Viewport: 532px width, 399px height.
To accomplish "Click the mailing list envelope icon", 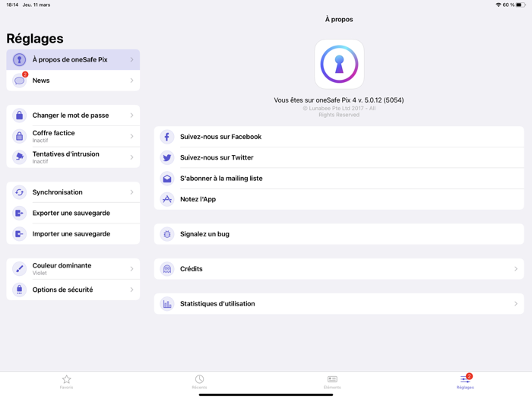I will (167, 179).
